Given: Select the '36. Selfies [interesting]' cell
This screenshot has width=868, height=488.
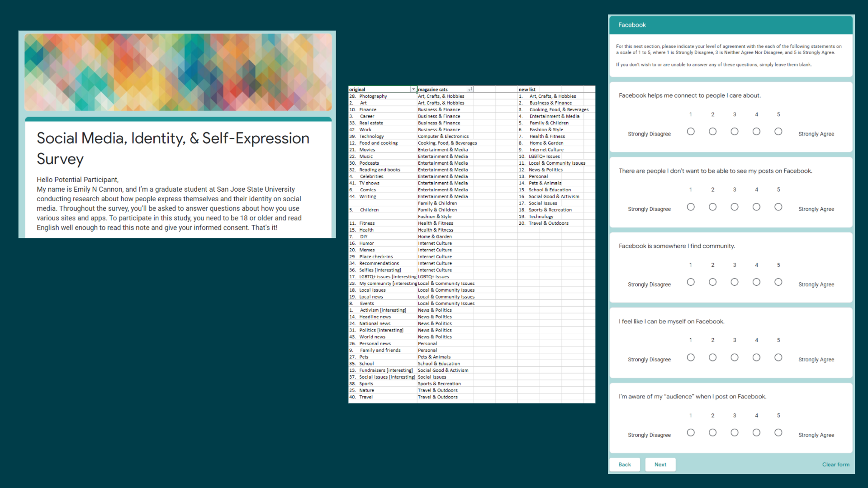Looking at the screenshot, I should click(383, 270).
